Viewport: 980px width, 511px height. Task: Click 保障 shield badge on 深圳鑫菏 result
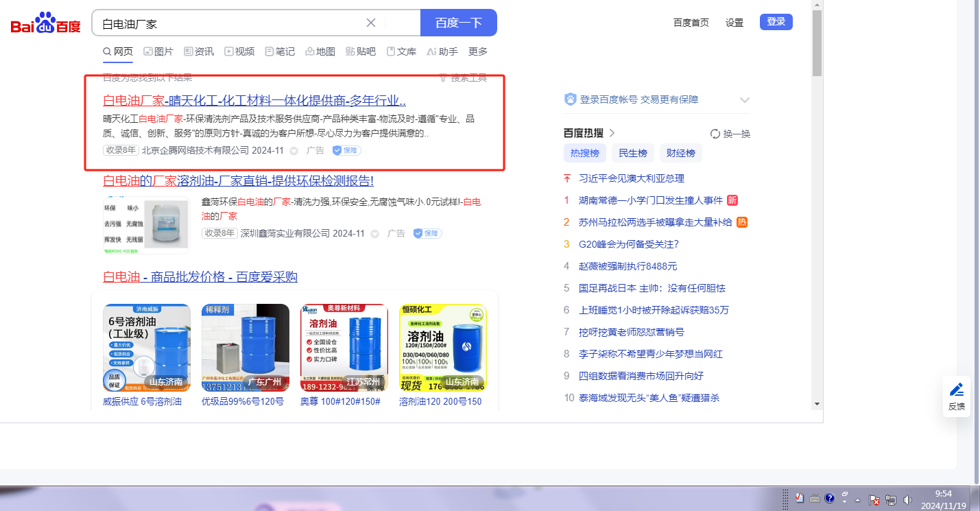coord(427,233)
